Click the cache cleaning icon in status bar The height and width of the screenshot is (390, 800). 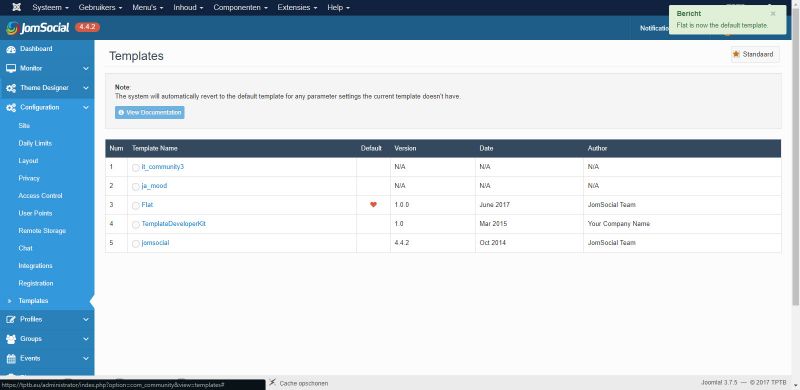tap(273, 382)
